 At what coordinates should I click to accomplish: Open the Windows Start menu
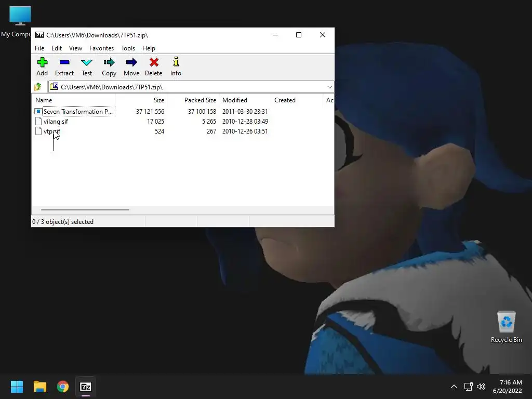(17, 387)
